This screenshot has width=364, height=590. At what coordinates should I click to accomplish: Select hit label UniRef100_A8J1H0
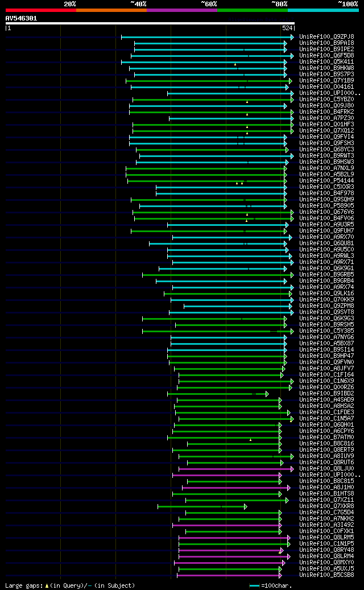coord(326,486)
